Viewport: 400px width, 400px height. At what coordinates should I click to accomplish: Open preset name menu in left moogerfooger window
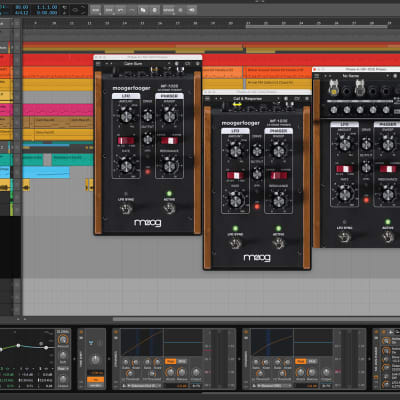(133, 63)
